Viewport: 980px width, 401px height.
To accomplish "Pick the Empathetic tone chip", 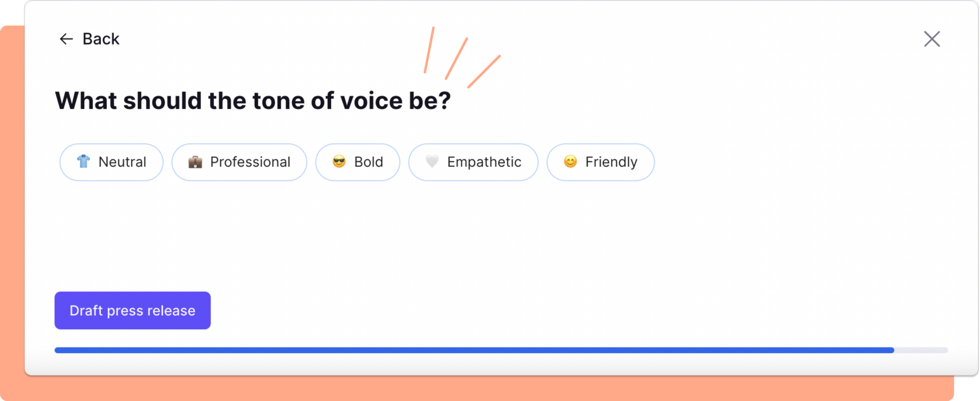I will (473, 162).
